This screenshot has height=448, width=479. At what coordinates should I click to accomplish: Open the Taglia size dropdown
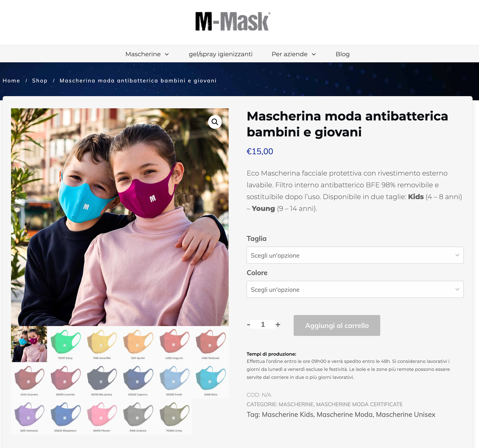click(x=355, y=255)
